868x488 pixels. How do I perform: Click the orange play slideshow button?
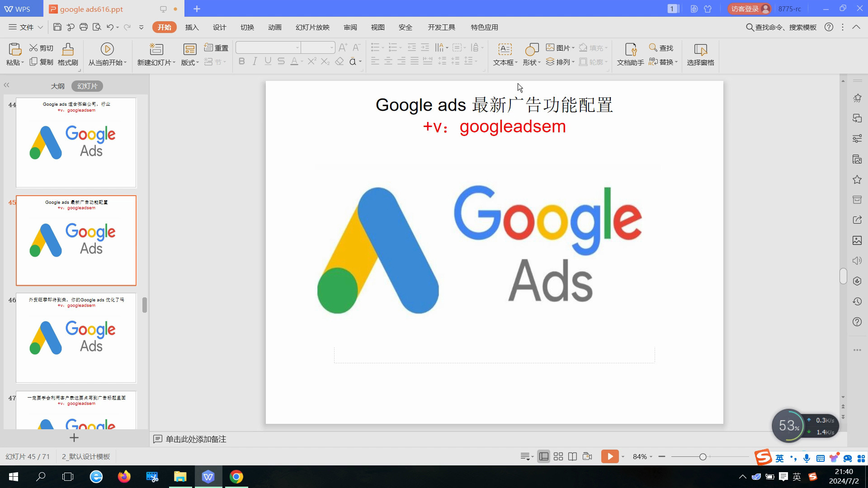(x=610, y=456)
